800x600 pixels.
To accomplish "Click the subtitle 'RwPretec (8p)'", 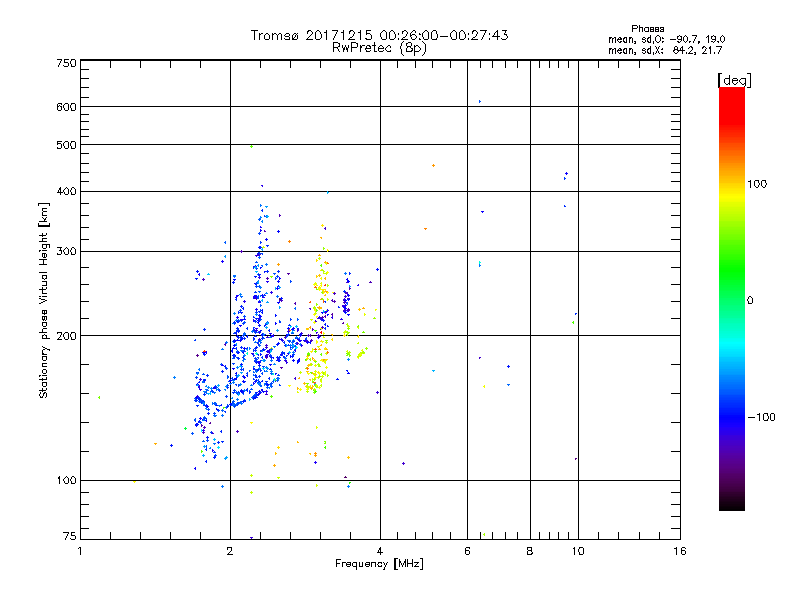I will coord(379,48).
